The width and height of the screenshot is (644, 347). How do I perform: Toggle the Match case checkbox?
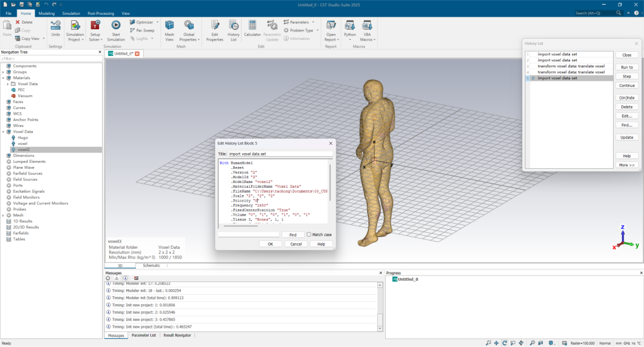point(309,234)
